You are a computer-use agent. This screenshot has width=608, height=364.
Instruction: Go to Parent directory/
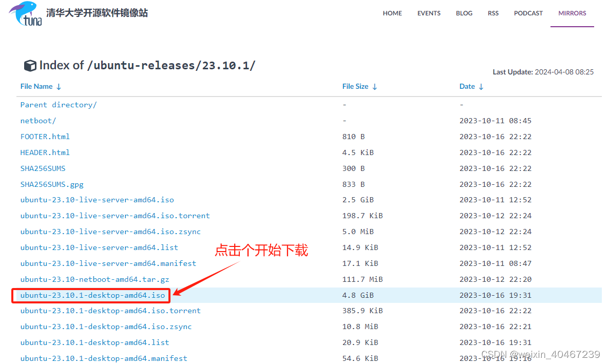59,105
